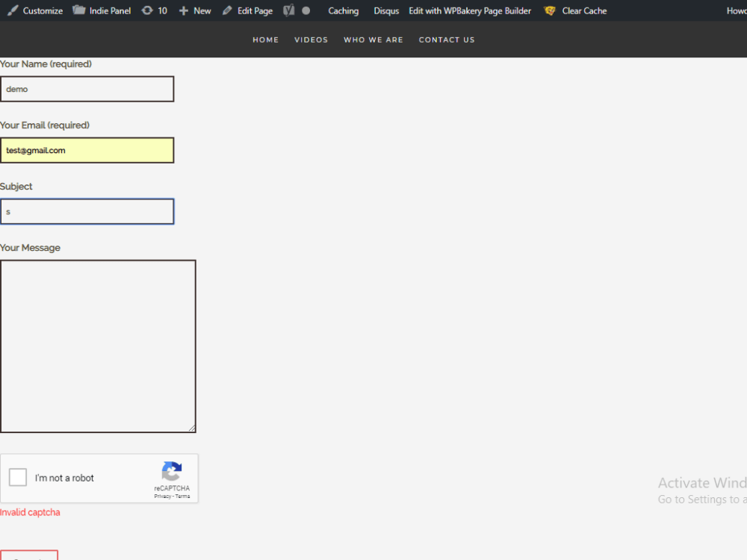
Task: Click the Clear Cache link text
Action: point(585,10)
